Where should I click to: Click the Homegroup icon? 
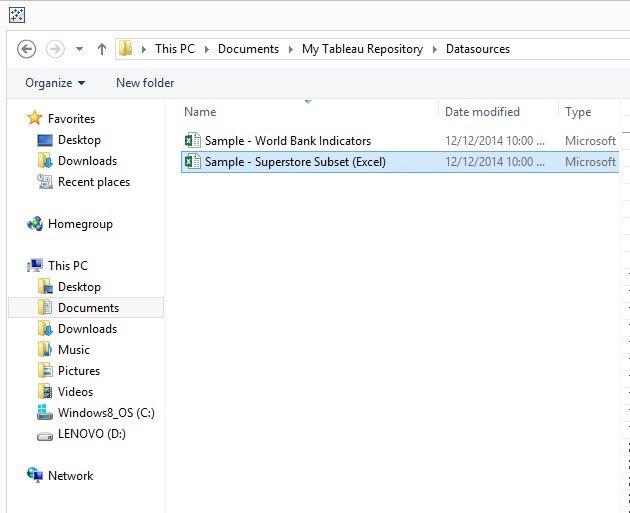pos(35,224)
